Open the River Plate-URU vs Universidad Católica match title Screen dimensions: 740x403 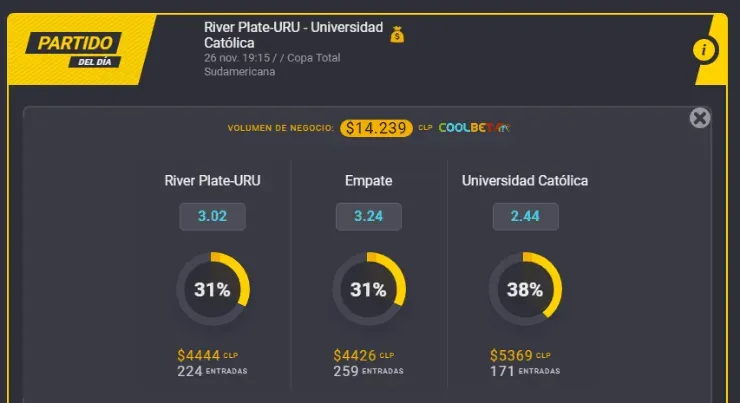tap(292, 35)
